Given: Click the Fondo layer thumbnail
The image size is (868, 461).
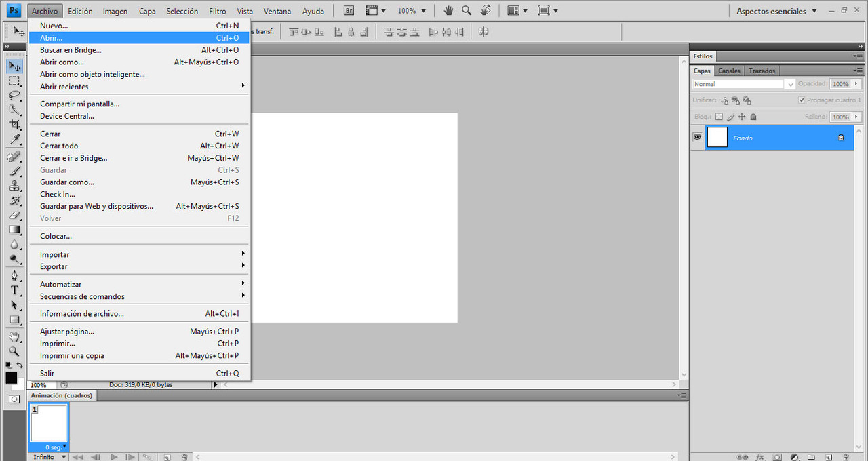Looking at the screenshot, I should (x=717, y=138).
